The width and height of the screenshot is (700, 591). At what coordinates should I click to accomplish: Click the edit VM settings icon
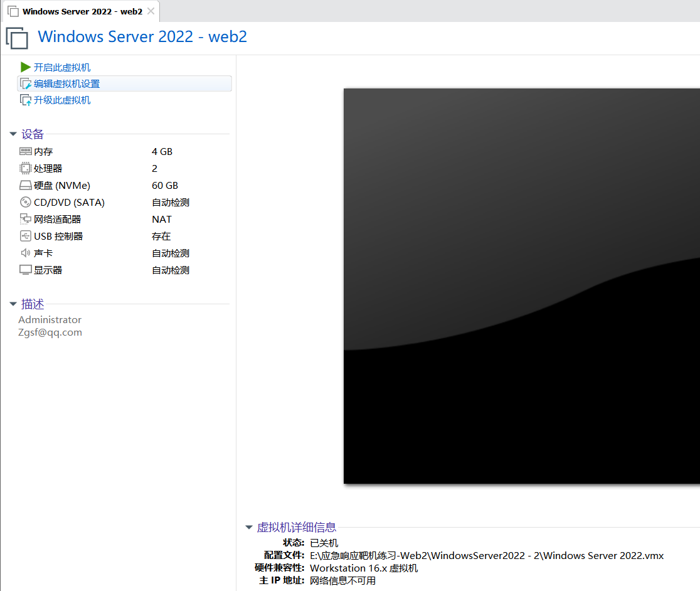point(26,84)
